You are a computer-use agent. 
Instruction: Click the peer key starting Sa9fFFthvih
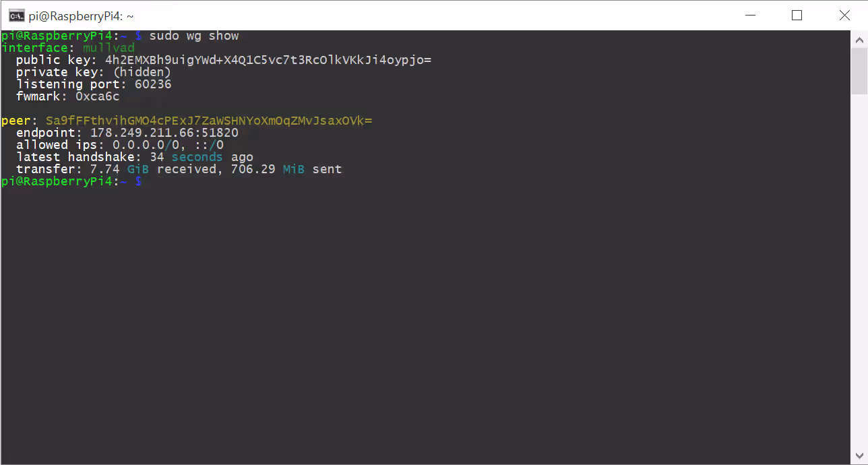[x=209, y=121]
